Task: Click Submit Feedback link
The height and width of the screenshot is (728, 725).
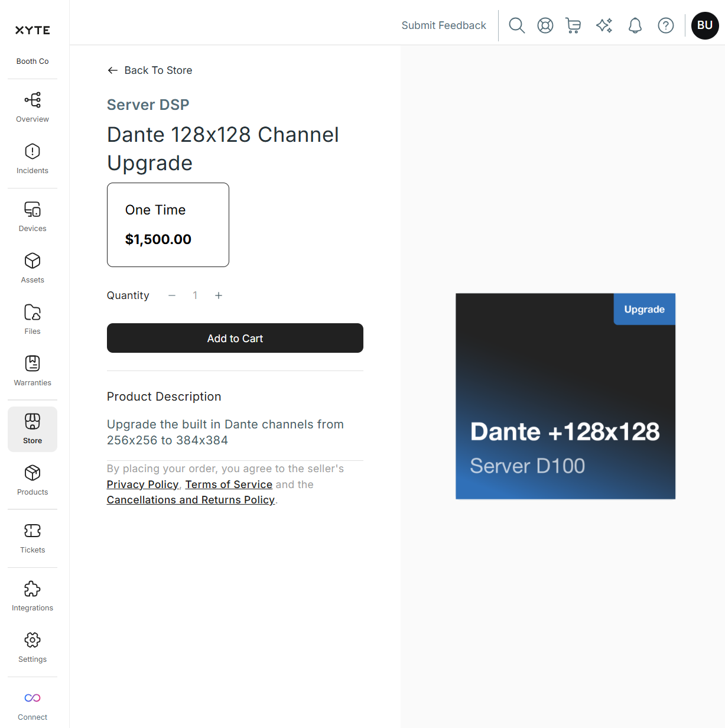Action: [444, 25]
